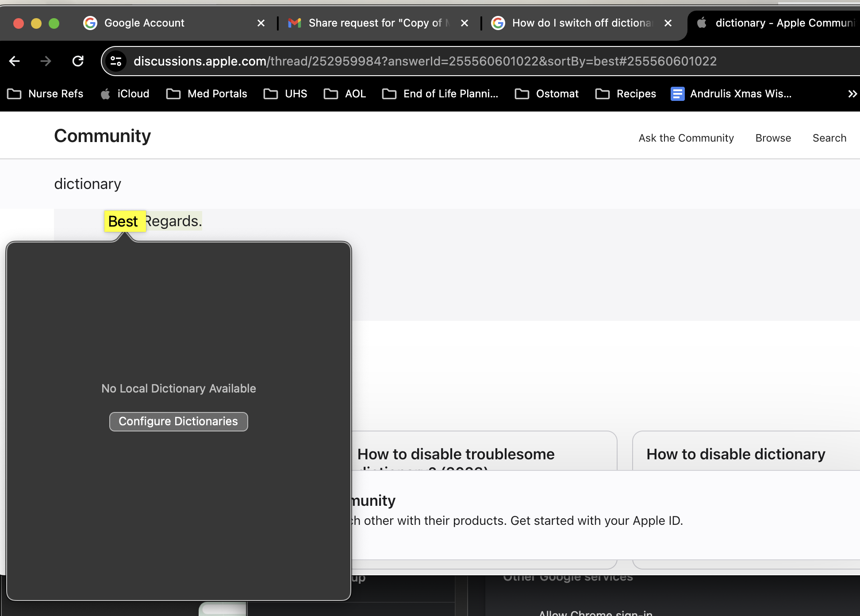Click the Configure Dictionaries button

click(x=178, y=421)
